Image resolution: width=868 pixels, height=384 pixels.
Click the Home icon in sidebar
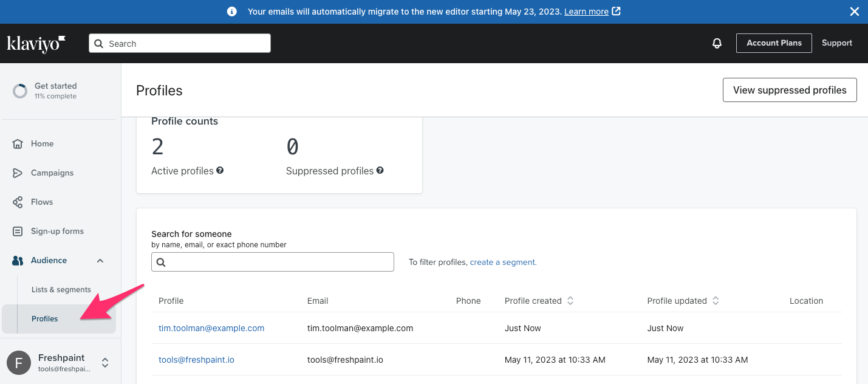[18, 144]
